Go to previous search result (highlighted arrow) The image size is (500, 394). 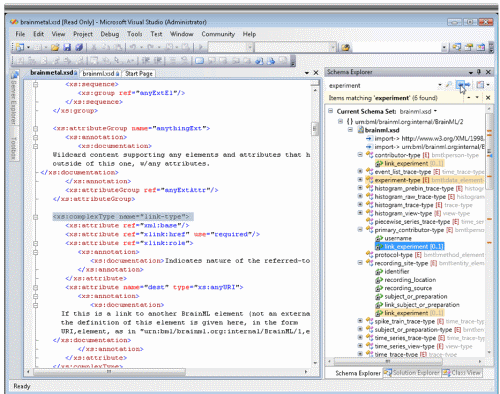pos(460,85)
